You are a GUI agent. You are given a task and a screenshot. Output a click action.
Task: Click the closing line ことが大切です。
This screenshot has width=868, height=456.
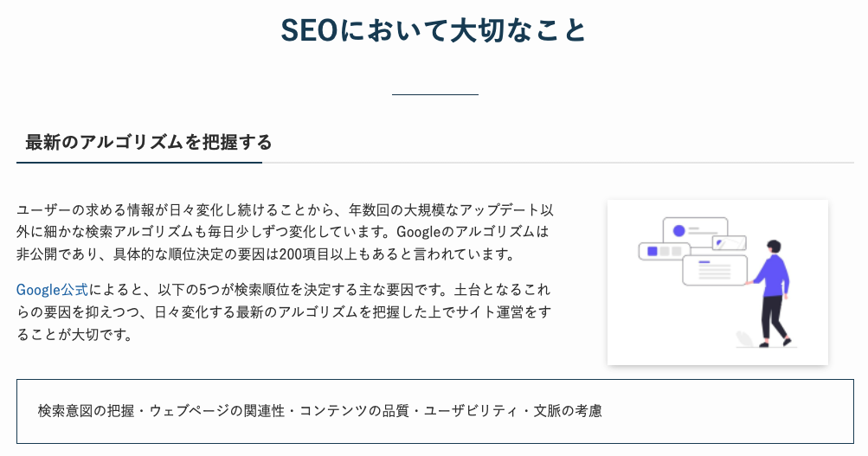click(74, 334)
